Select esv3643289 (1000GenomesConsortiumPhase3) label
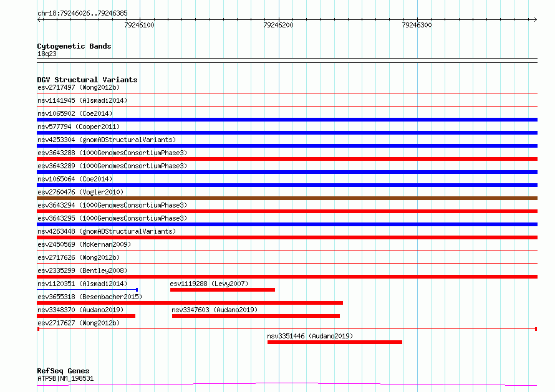Image resolution: width=555 pixels, height=392 pixels. pos(112,166)
